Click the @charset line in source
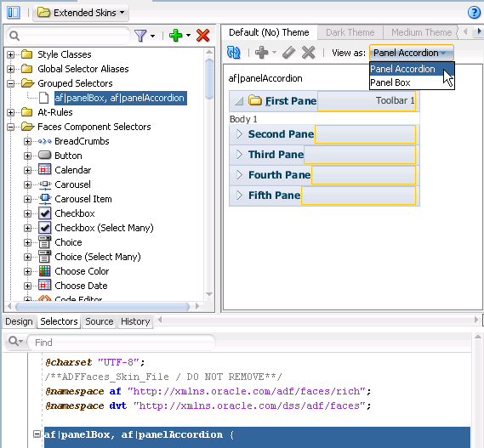Viewport: 484px width, 448px height. click(94, 362)
